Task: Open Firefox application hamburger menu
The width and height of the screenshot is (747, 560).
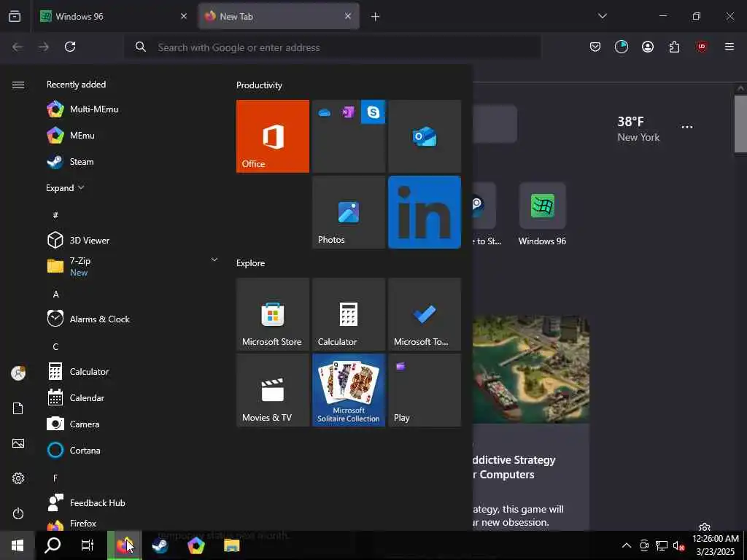Action: (x=729, y=47)
